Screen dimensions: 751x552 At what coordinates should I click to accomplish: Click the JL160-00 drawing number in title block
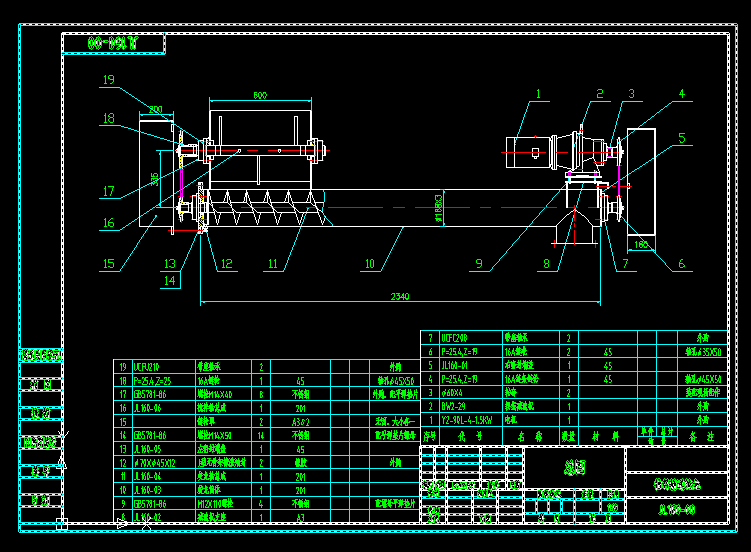point(677,510)
